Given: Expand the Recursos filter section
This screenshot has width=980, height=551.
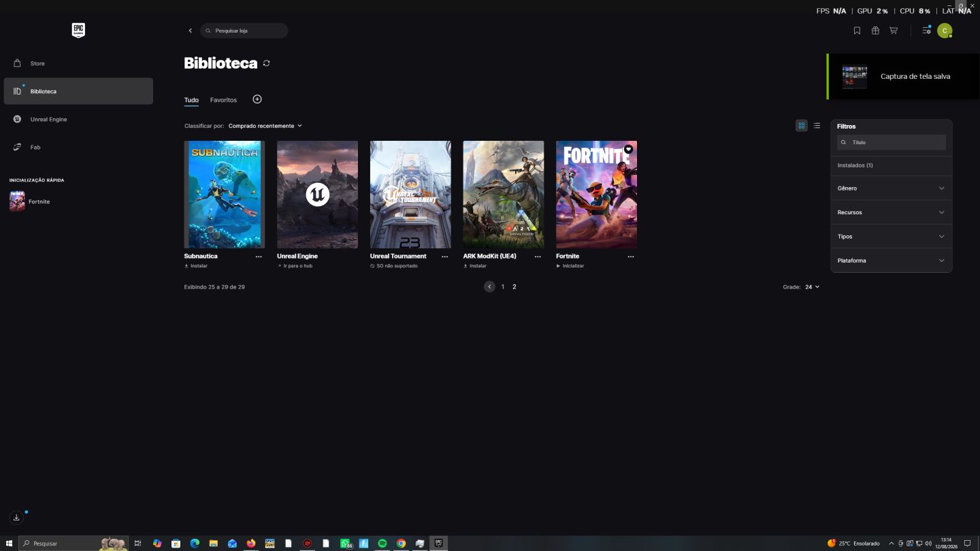Looking at the screenshot, I should coord(892,212).
